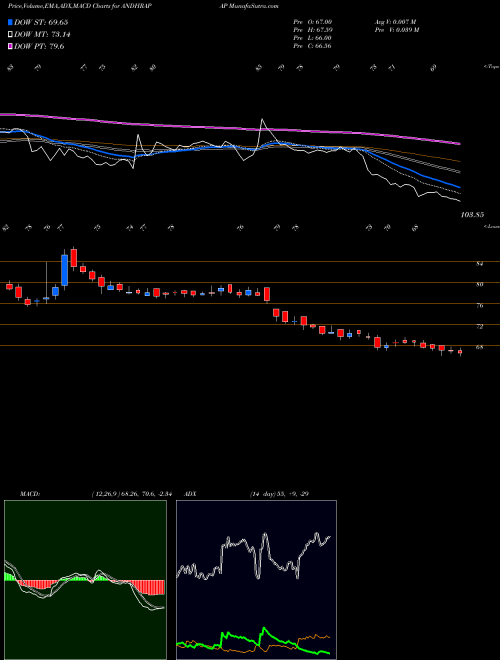Click the blue DOW ST legend swatch
Image resolution: width=500 pixels, height=660 pixels.
click(10, 22)
